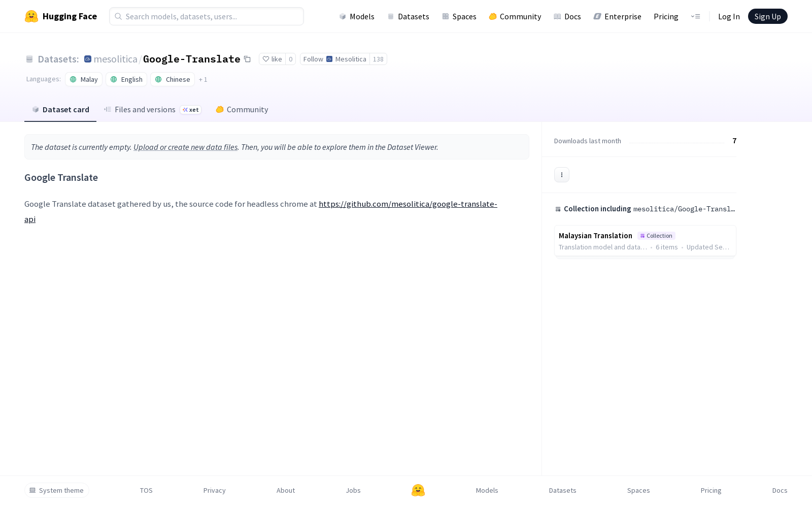
Task: Open the Pricing page from the header
Action: [666, 16]
